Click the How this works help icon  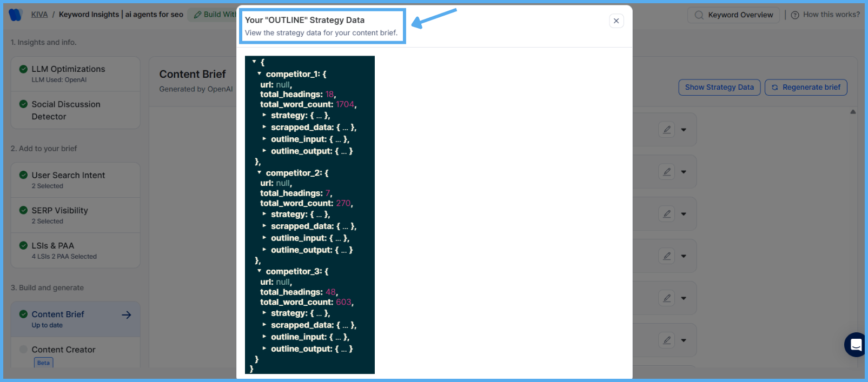coord(794,15)
